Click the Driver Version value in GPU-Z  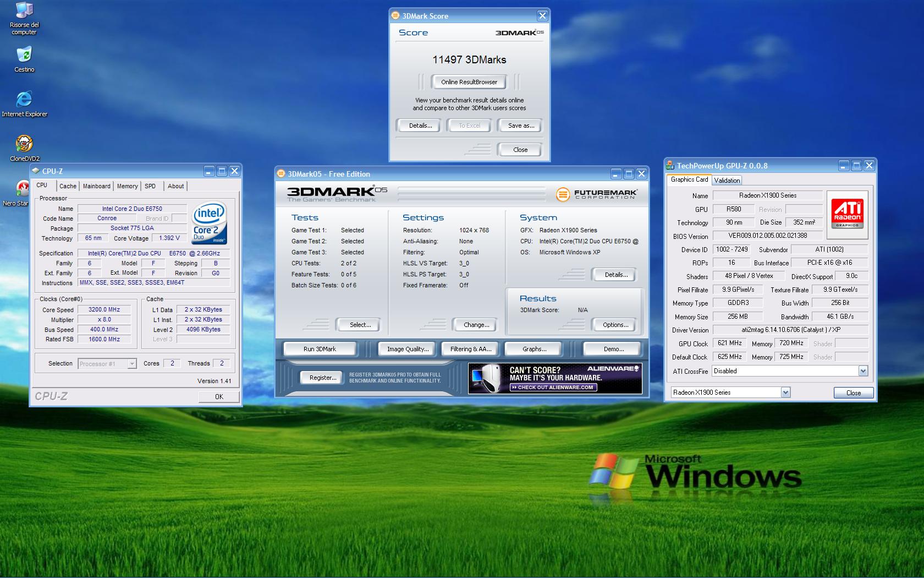pos(790,330)
